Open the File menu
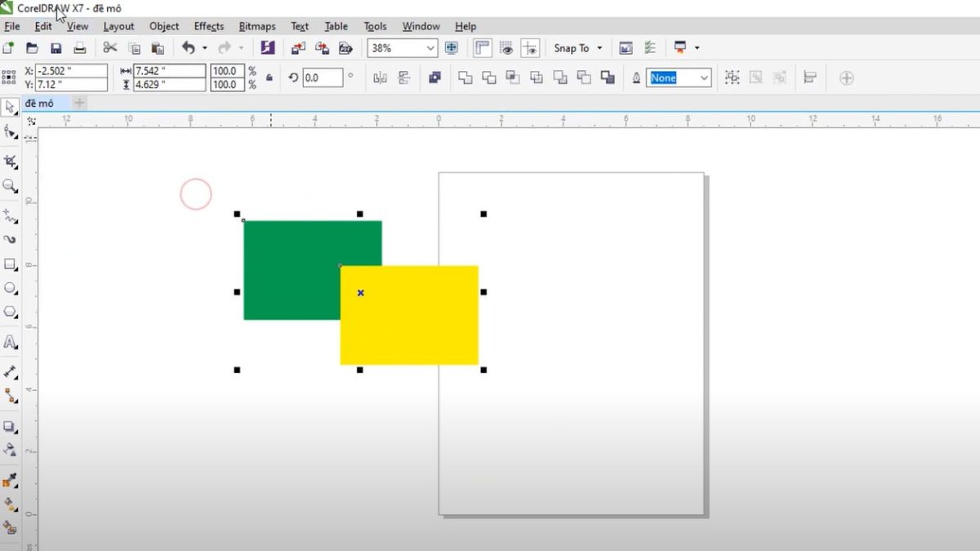This screenshot has height=551, width=980. (x=11, y=26)
